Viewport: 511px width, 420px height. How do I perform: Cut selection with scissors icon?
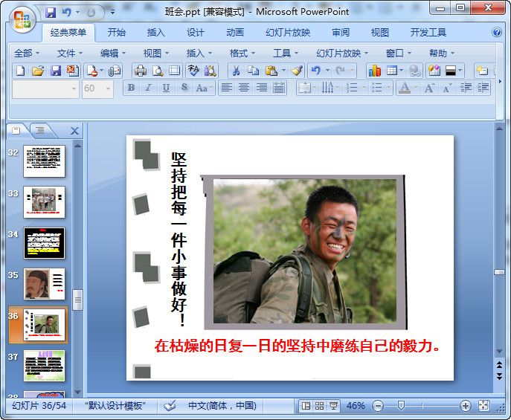pyautogui.click(x=237, y=71)
